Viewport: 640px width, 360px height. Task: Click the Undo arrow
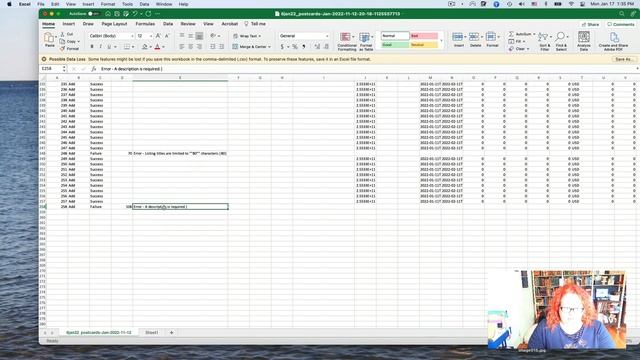[134, 14]
